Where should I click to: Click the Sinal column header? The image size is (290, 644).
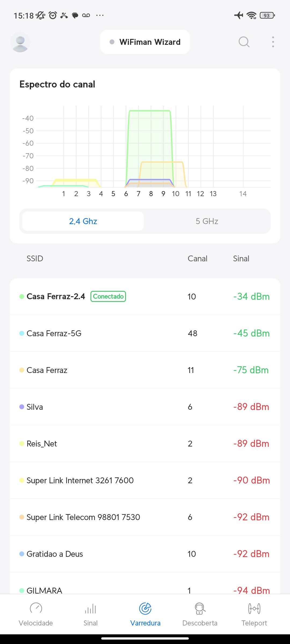(x=241, y=259)
